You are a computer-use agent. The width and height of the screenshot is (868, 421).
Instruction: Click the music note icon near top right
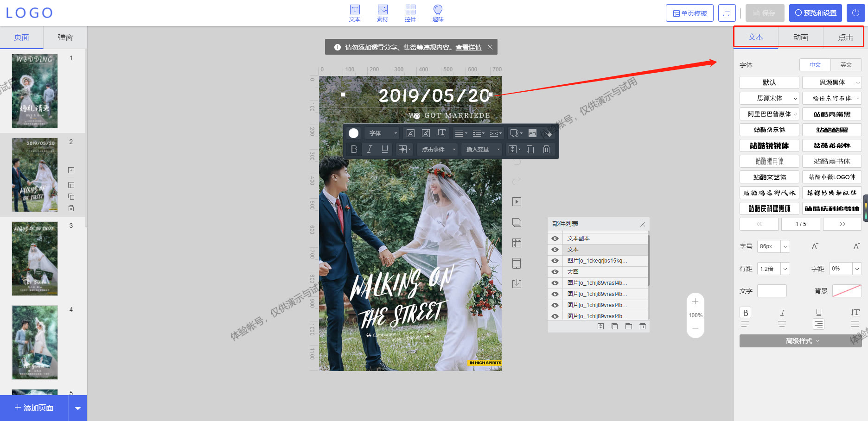click(727, 13)
